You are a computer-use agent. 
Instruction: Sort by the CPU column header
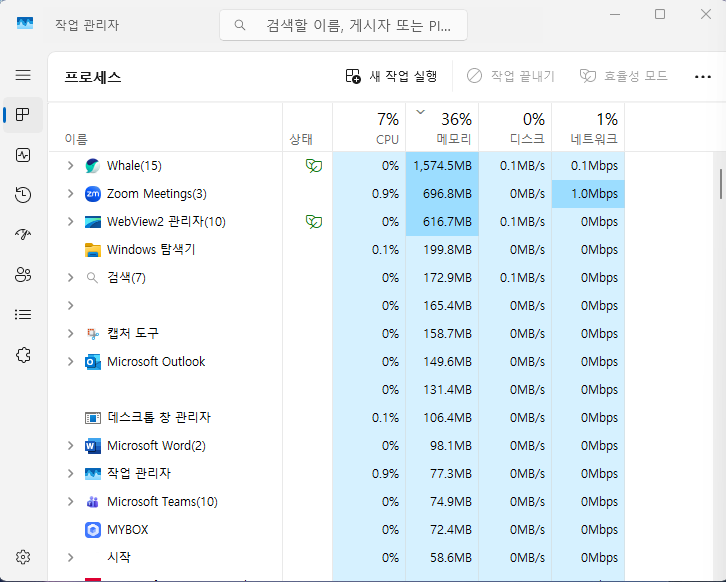(369, 127)
